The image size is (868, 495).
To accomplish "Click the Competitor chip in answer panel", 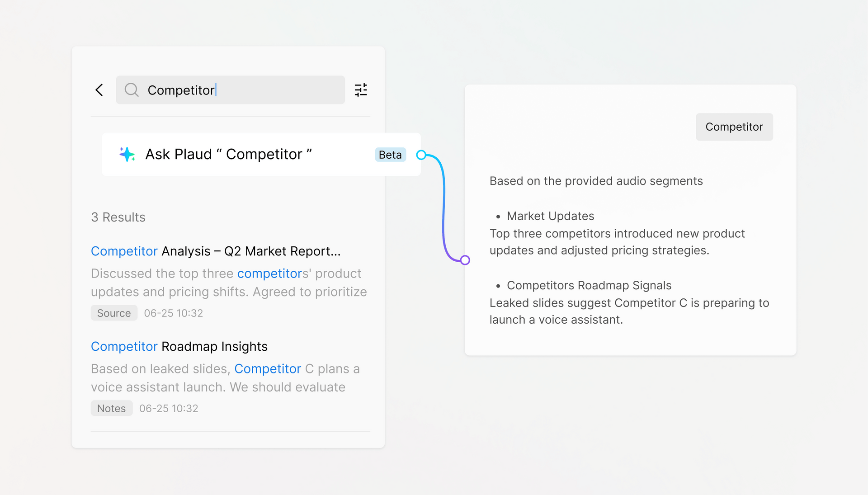I will tap(734, 127).
